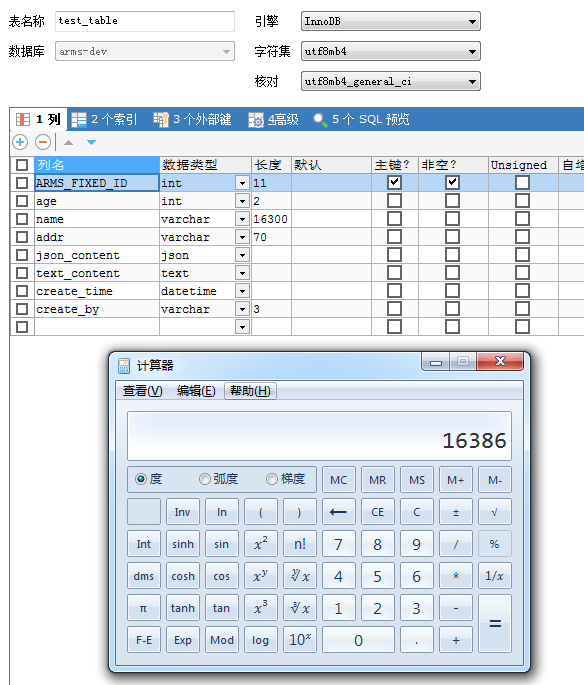This screenshot has height=685, width=584.
Task: Click the empty column name cell in last row
Action: (x=97, y=327)
